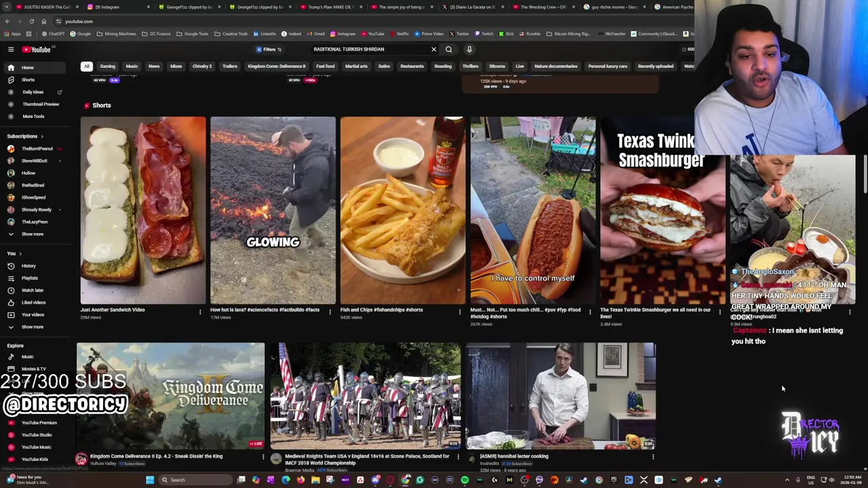Expand the You section header
Viewport: 868px width, 488px height.
pyautogui.click(x=14, y=253)
